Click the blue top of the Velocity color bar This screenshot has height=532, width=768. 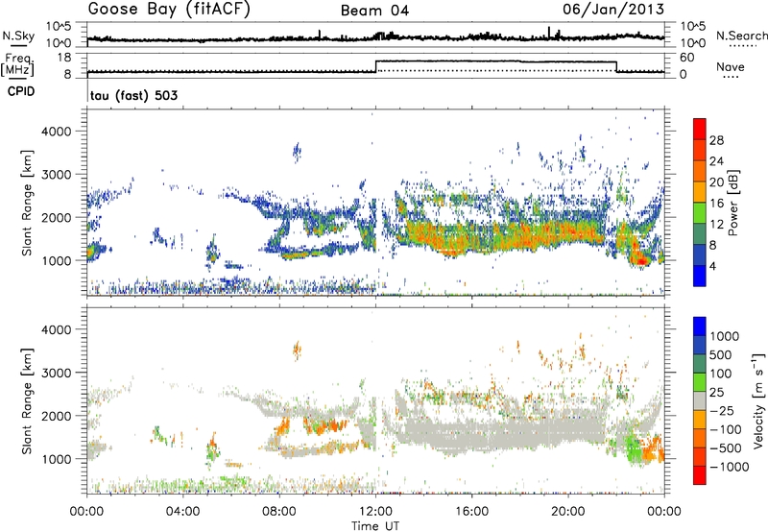pyautogui.click(x=700, y=326)
